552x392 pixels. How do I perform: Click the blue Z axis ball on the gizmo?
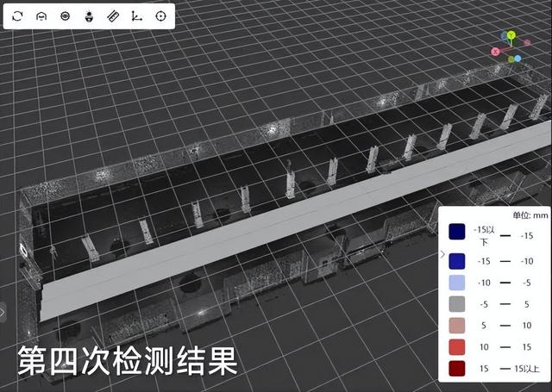pos(517,59)
